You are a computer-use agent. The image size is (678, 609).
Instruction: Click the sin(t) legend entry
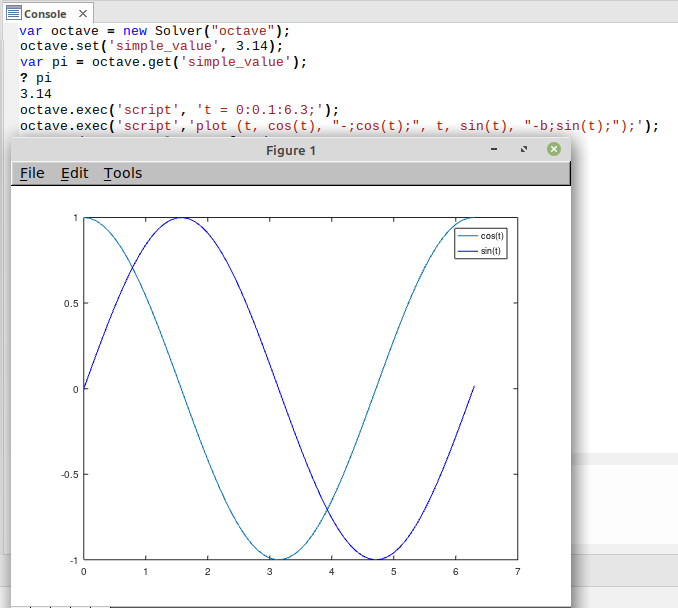point(492,251)
